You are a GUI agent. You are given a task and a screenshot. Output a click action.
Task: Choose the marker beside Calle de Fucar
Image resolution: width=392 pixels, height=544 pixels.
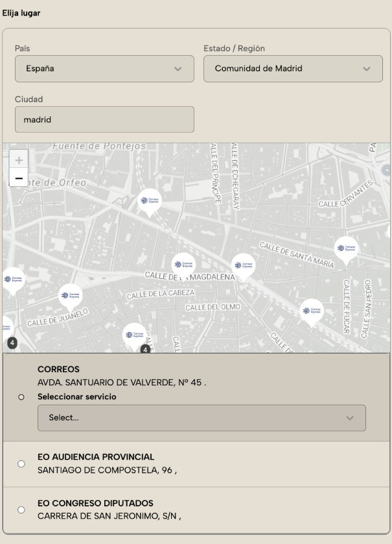point(312,311)
